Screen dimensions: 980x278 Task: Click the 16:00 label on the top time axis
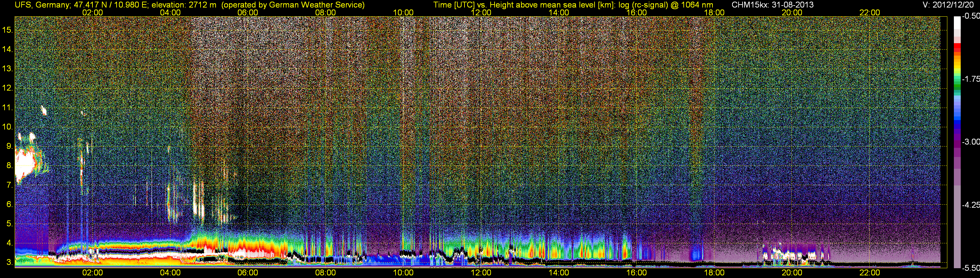point(636,12)
